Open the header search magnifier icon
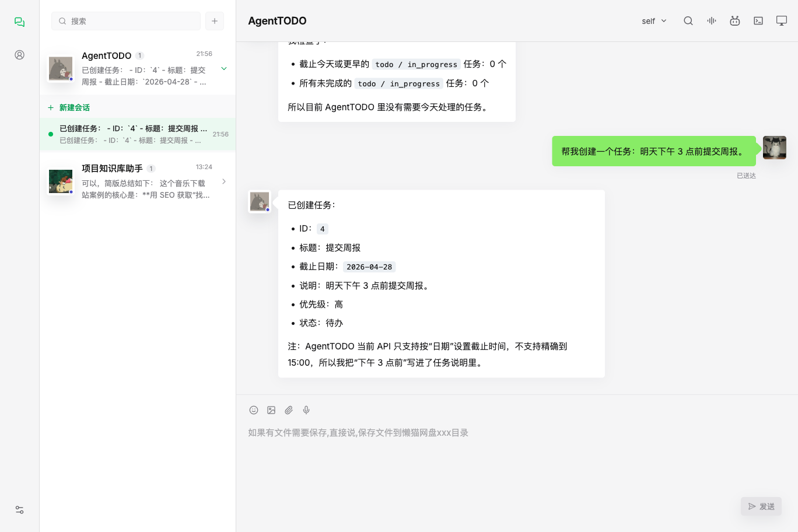This screenshot has width=798, height=532. coord(688,21)
